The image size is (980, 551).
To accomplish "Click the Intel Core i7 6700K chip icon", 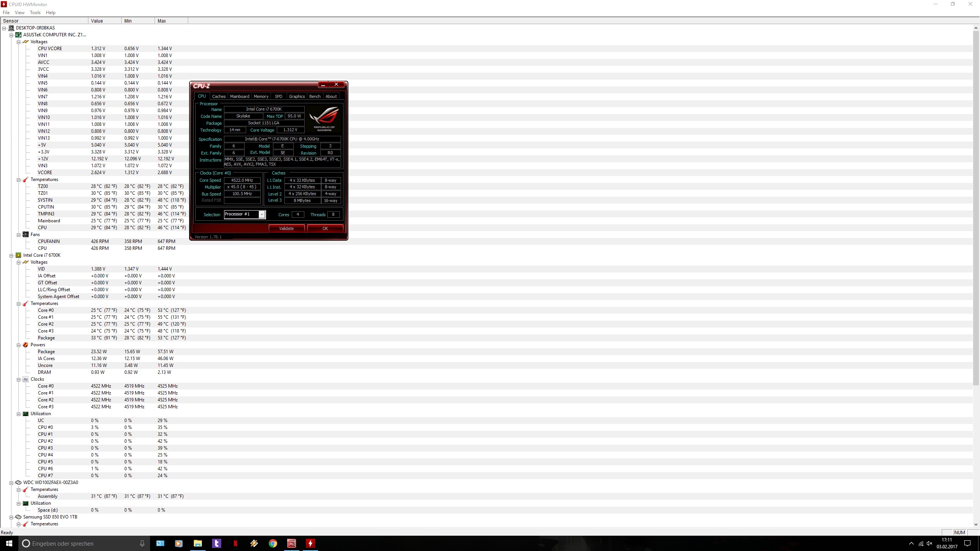I will click(18, 255).
